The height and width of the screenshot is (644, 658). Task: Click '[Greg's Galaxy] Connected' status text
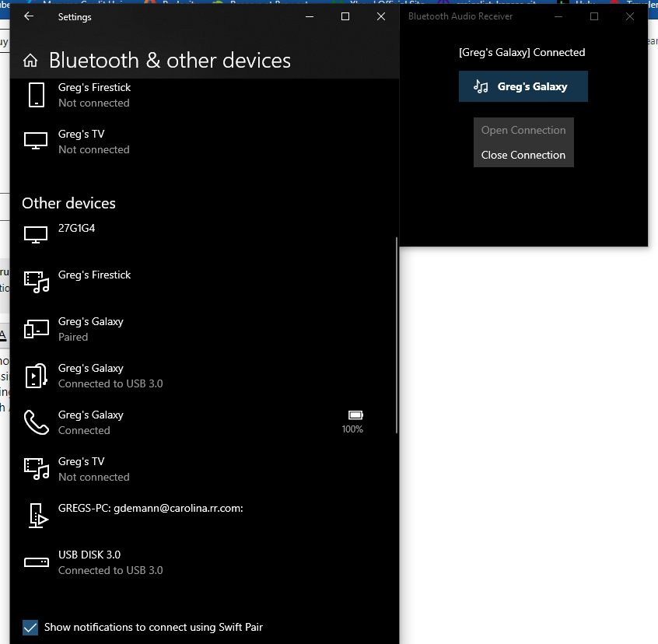point(522,52)
